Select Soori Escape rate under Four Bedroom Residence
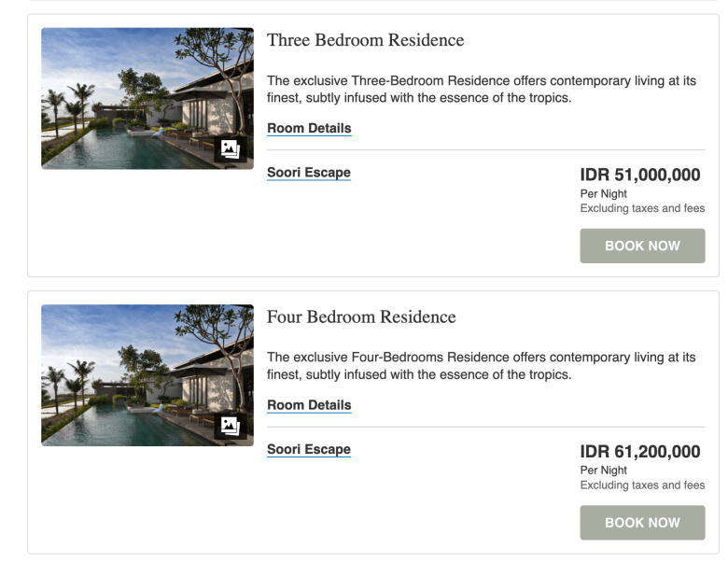Viewport: 728px width, 562px height. click(309, 449)
